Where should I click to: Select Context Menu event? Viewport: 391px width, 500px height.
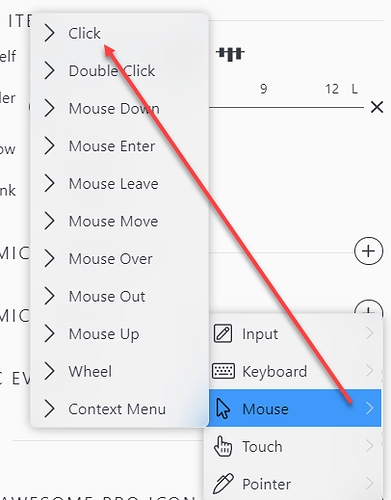[119, 409]
